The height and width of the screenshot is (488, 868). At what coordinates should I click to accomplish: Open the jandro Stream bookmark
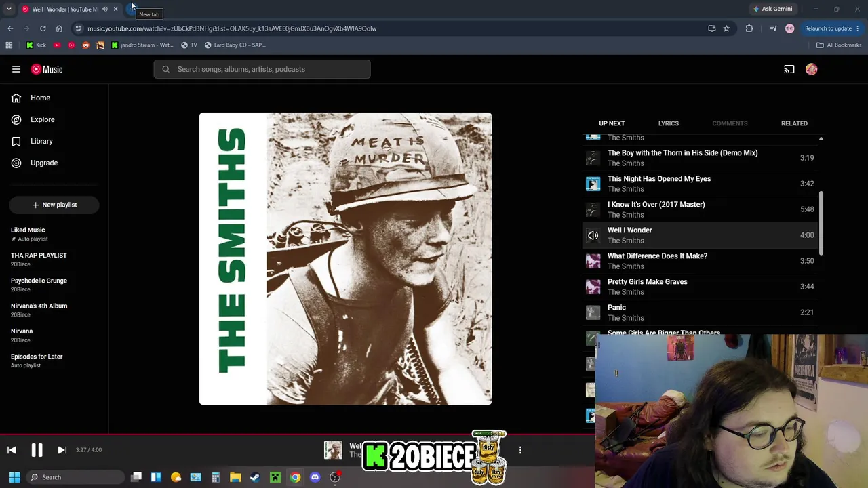142,45
